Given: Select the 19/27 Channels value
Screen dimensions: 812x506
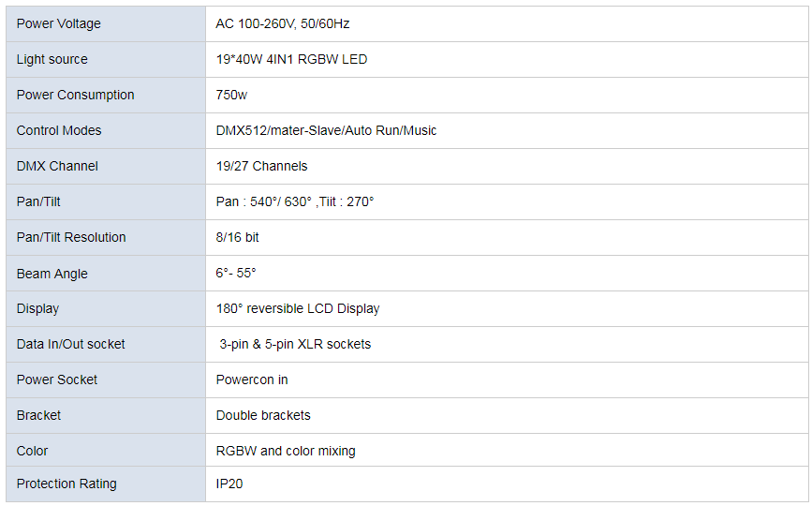Looking at the screenshot, I should (x=261, y=166).
